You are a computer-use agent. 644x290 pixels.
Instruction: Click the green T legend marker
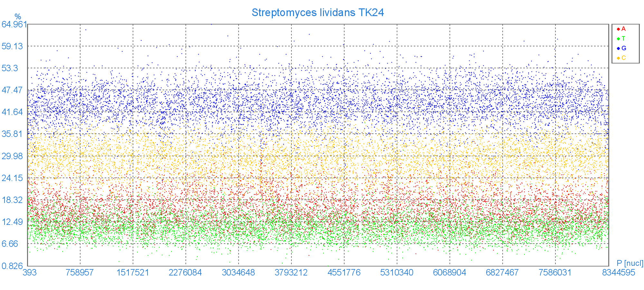(618, 39)
